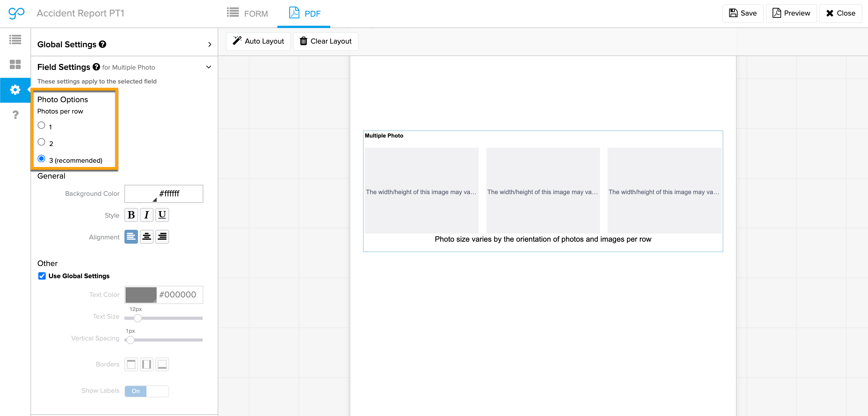Click the Auto Layout button
The image size is (868, 416).
coord(258,41)
